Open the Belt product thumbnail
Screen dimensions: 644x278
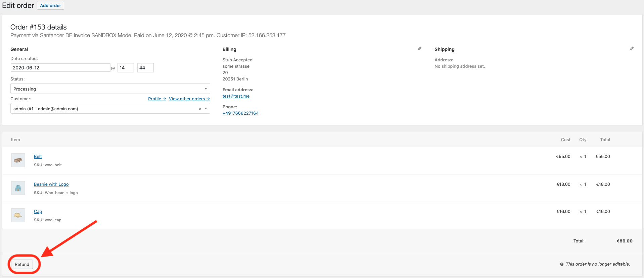(x=18, y=160)
